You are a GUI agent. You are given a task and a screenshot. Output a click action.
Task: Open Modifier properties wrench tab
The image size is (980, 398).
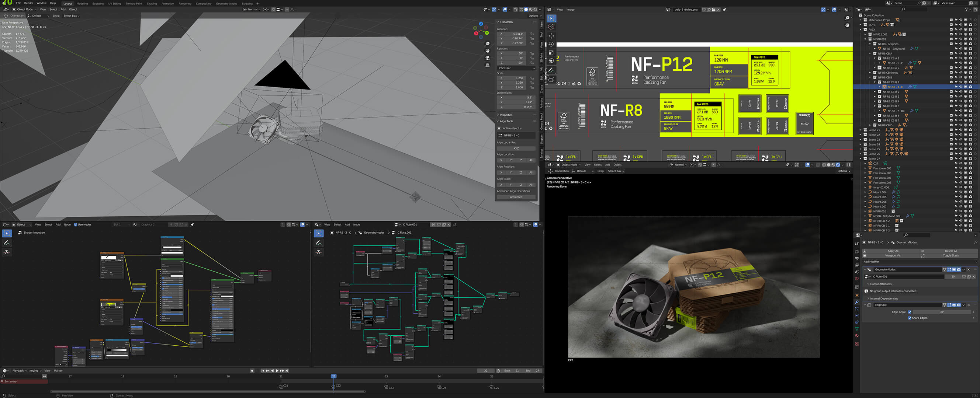pyautogui.click(x=857, y=302)
